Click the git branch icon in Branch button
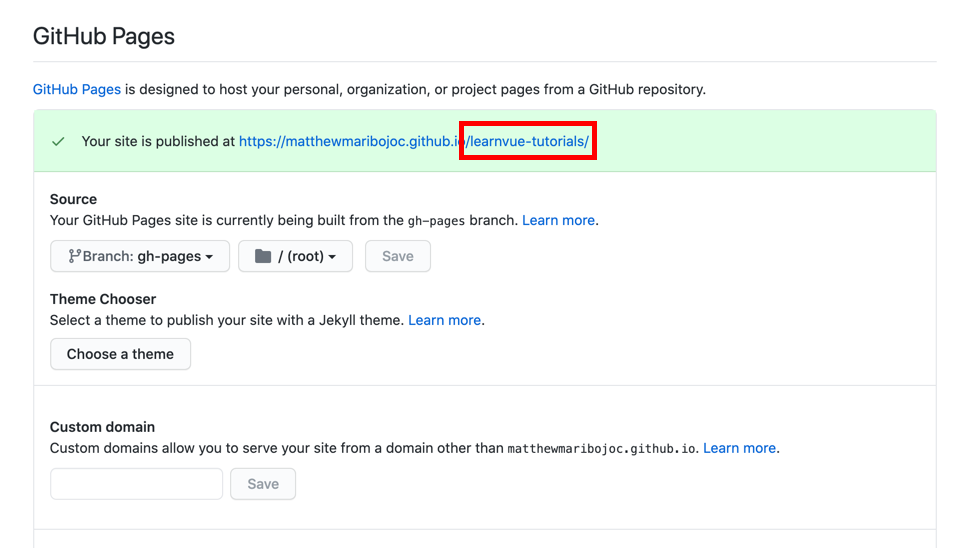The height and width of the screenshot is (548, 955). pos(74,256)
